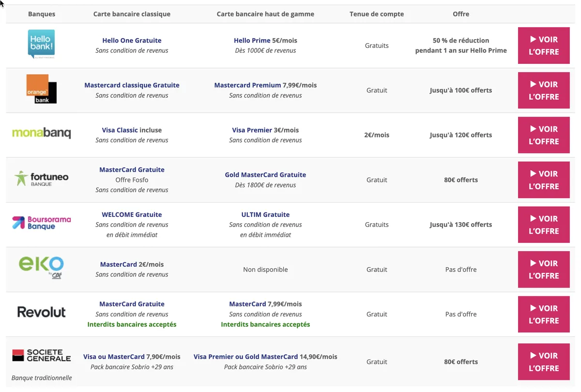
Task: Open Voir l'offre for Orange Bank
Action: [544, 90]
